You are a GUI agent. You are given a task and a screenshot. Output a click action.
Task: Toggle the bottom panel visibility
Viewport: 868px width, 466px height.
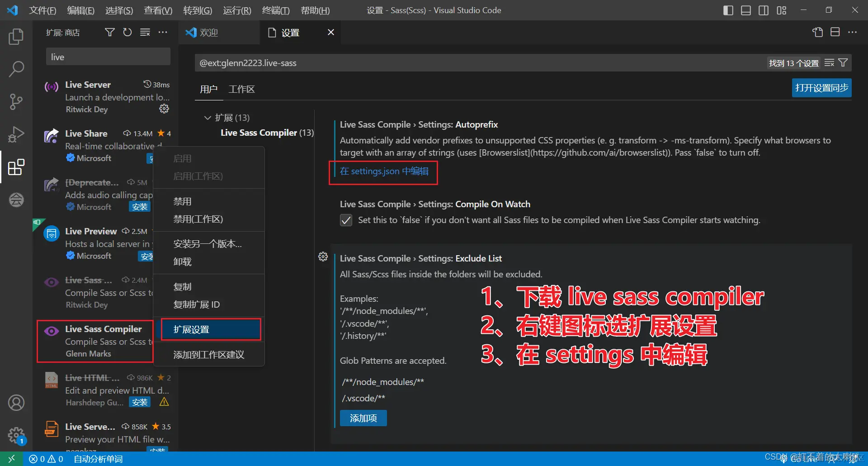(745, 10)
